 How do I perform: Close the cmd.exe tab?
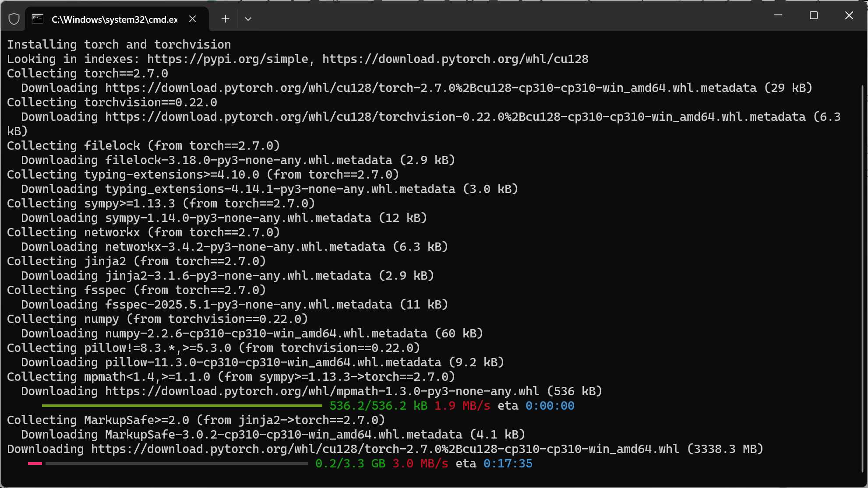(x=193, y=19)
